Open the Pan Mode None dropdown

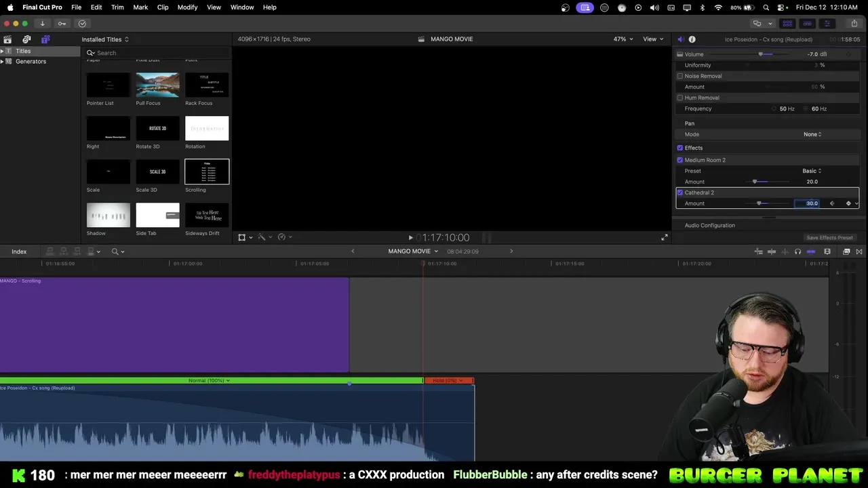(x=812, y=134)
